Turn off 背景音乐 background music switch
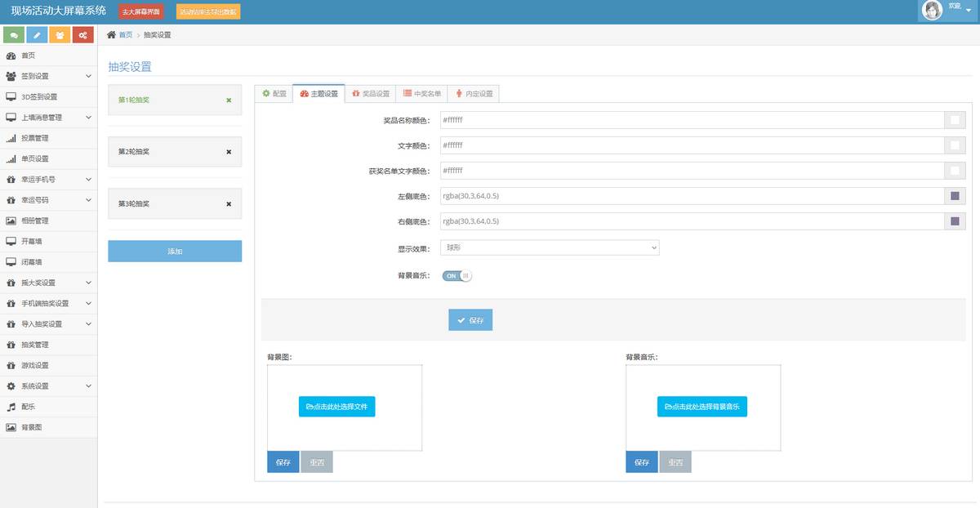Image resolution: width=980 pixels, height=508 pixels. [456, 276]
